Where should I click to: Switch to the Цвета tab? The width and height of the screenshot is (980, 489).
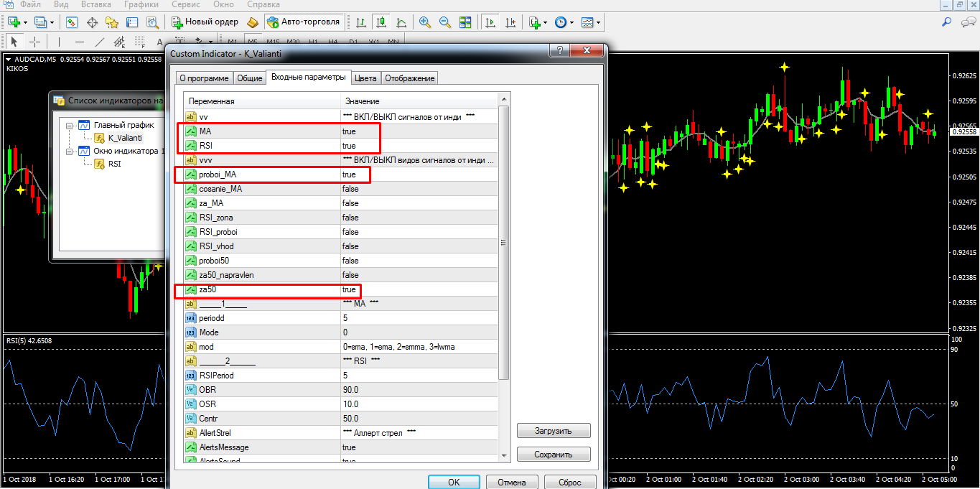pos(365,78)
